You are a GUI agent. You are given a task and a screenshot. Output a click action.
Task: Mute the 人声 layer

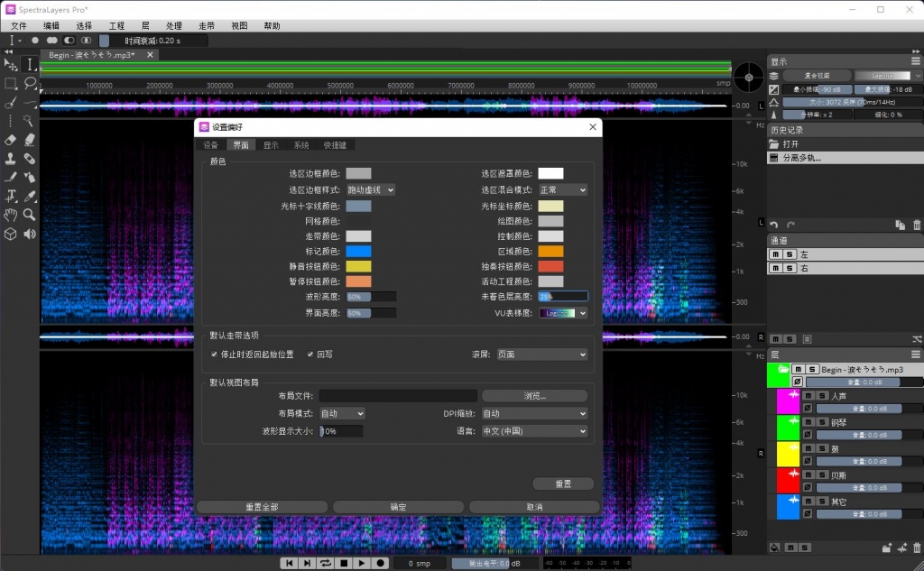click(x=808, y=396)
